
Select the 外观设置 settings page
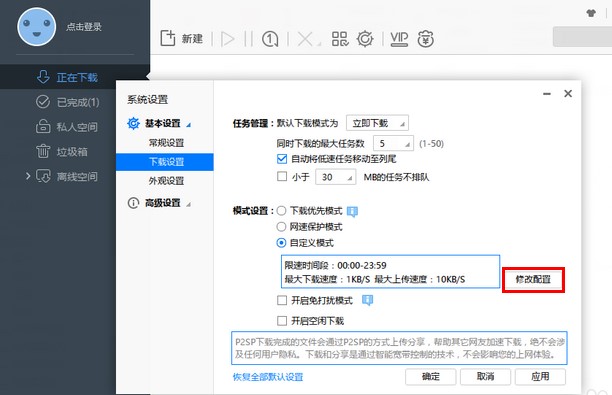click(166, 181)
